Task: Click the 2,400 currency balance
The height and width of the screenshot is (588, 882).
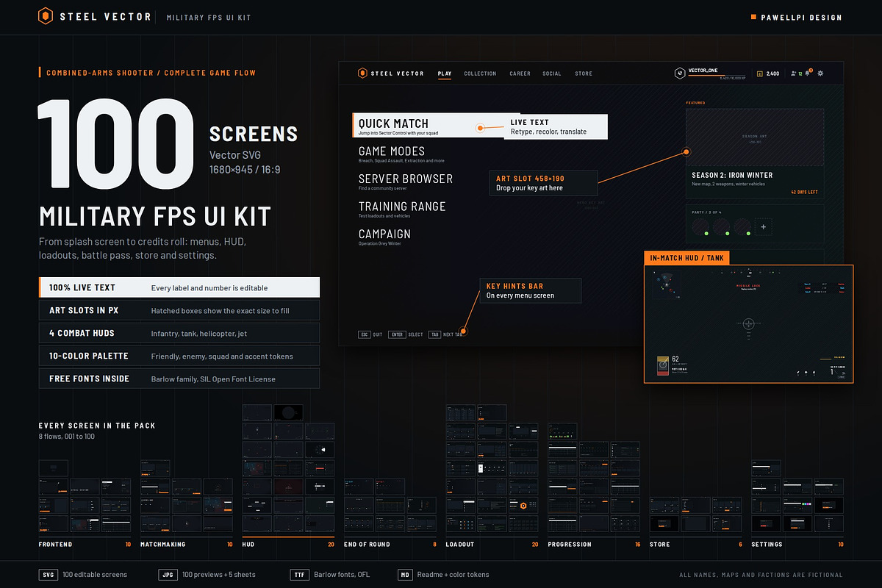Action: point(772,73)
